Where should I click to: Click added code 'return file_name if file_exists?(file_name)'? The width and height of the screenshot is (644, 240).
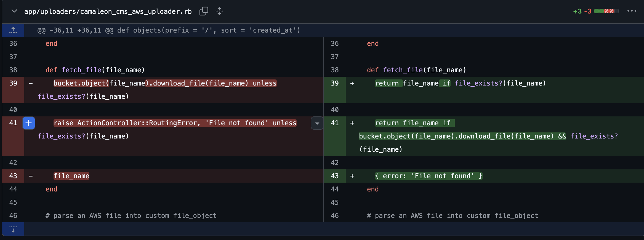click(460, 83)
